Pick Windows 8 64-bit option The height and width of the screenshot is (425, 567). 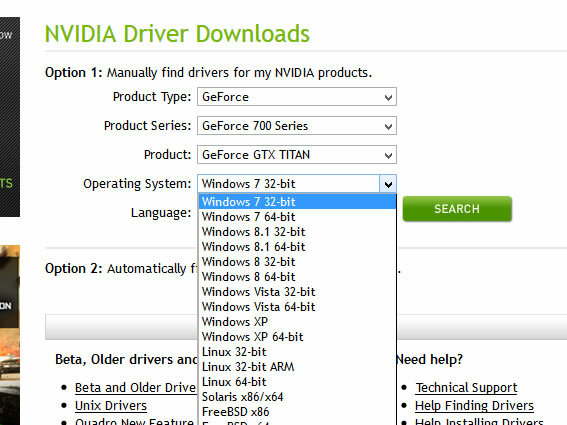coord(297,277)
